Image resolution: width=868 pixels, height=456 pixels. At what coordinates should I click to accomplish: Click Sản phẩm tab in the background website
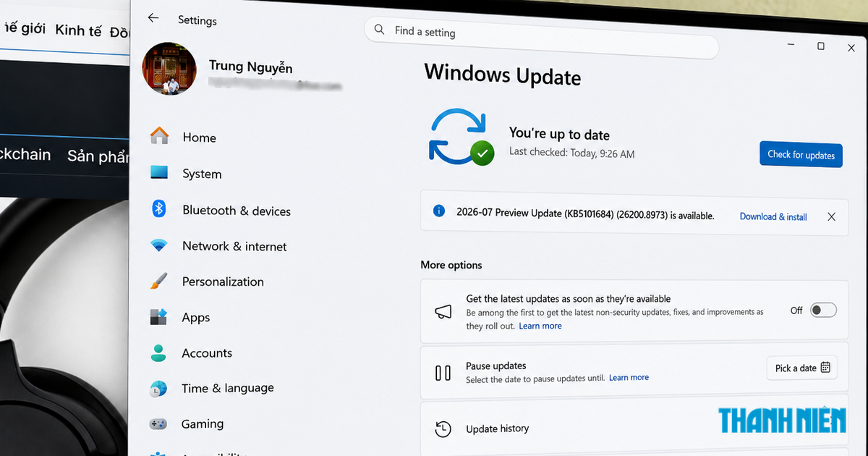click(98, 156)
